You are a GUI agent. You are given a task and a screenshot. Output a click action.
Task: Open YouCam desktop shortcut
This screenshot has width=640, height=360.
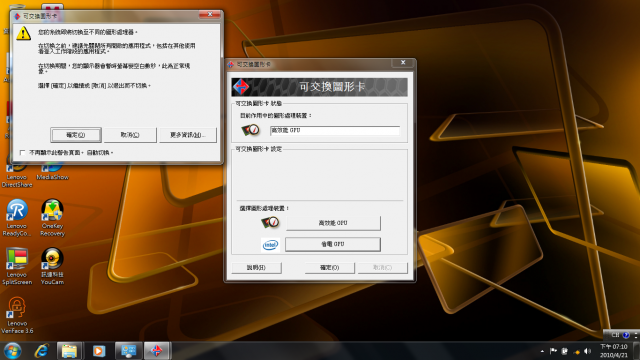click(52, 266)
